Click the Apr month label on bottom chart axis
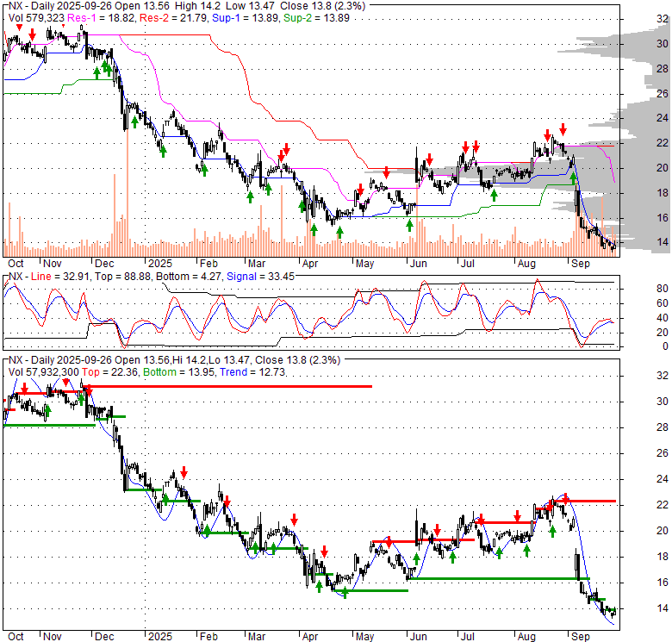Viewport: 672px width, 642px height. click(x=310, y=637)
